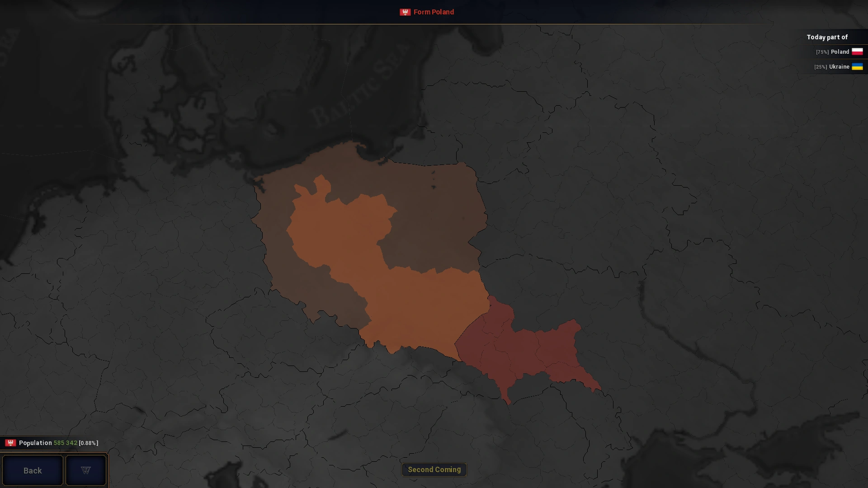Image resolution: width=868 pixels, height=488 pixels.
Task: Click the eagle flag next to Population
Action: pos(10,443)
